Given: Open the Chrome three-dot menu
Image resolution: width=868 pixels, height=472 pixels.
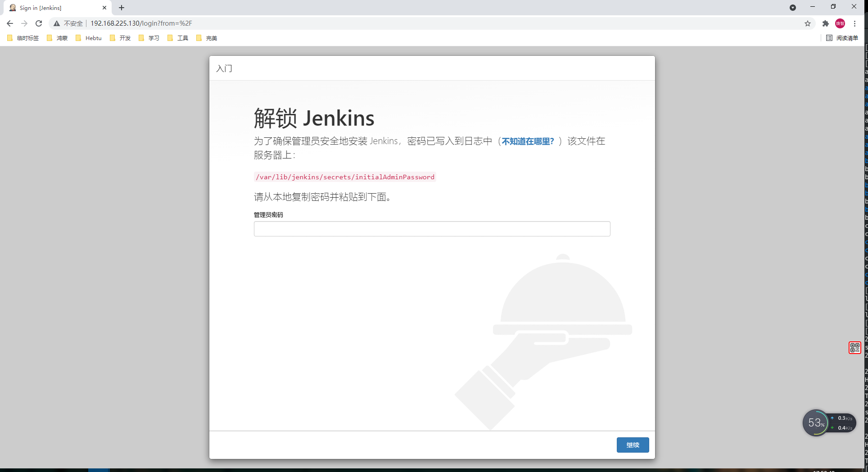Looking at the screenshot, I should coord(854,23).
